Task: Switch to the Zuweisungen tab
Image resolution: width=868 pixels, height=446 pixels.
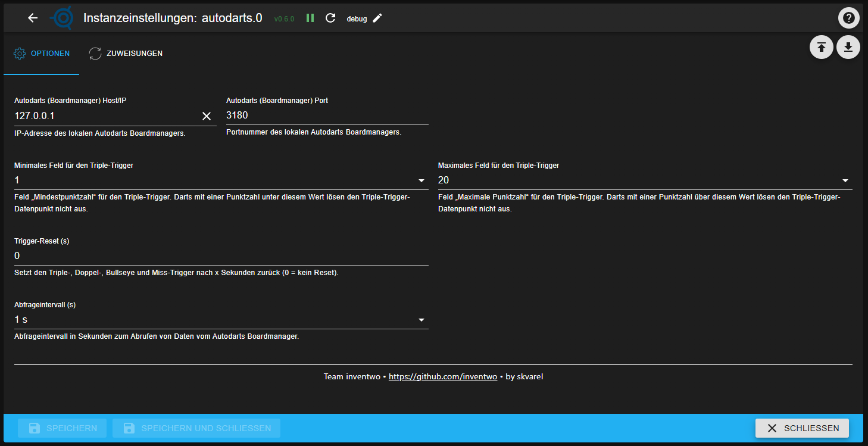Action: click(x=126, y=54)
